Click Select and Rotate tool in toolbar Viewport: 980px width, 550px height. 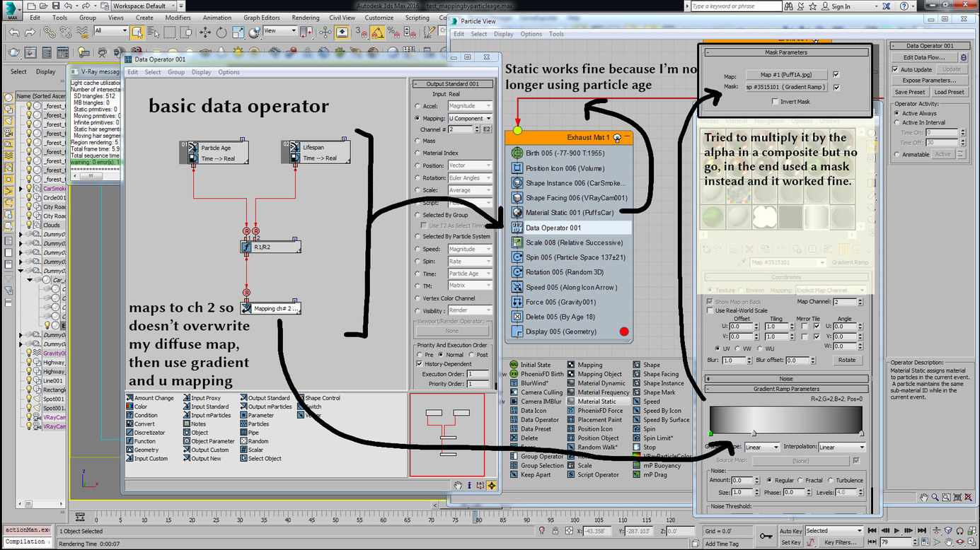coord(221,33)
